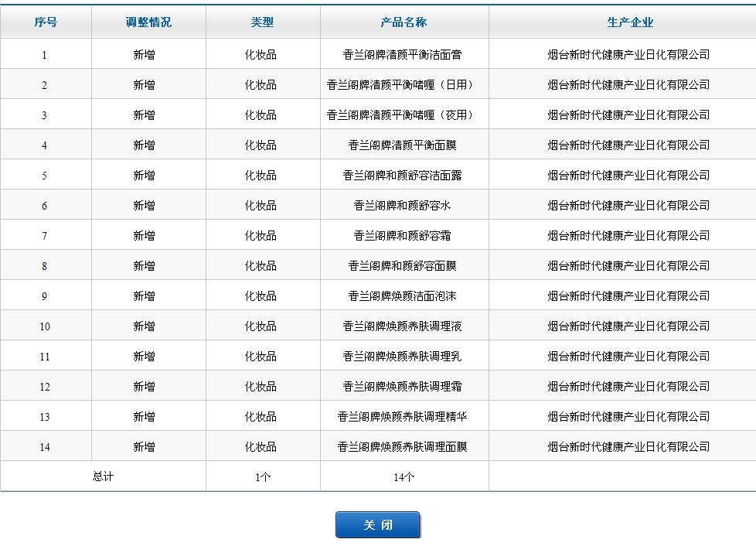Click the 14个 product total cell

404,477
